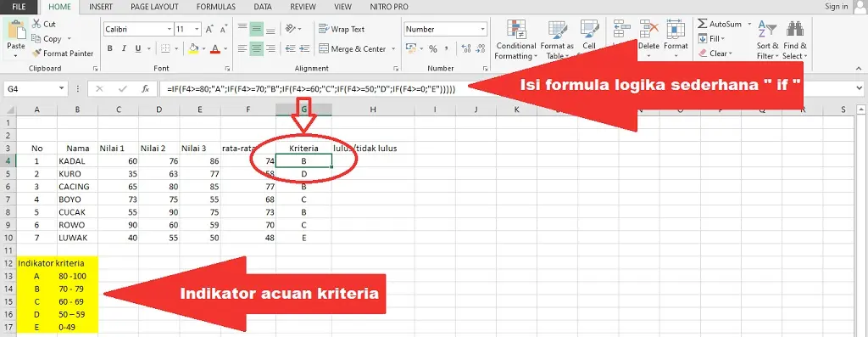Increase the cell indent

(304, 48)
